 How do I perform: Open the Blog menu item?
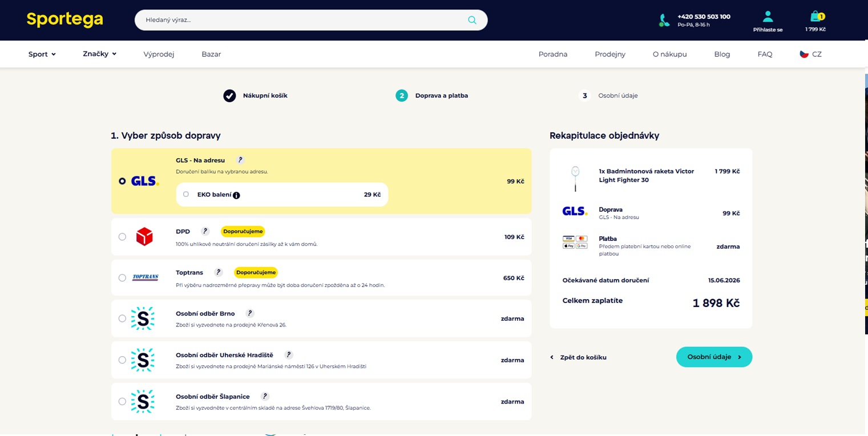click(x=722, y=54)
